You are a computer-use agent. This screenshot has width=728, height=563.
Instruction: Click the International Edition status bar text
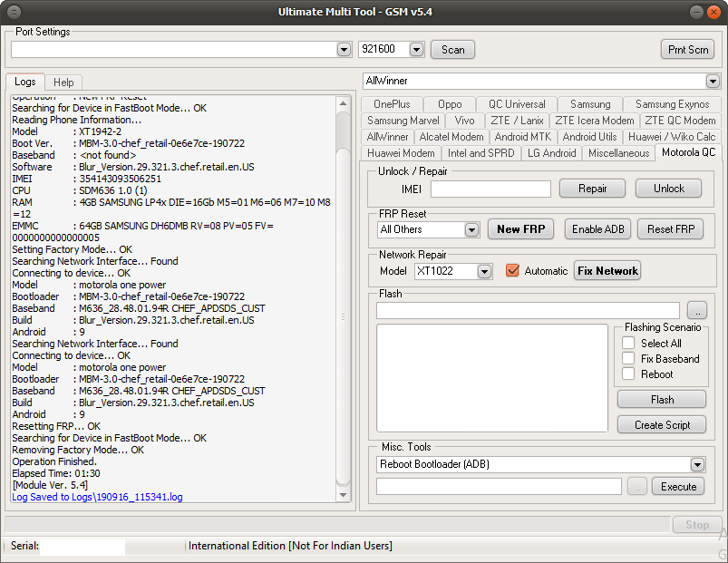(x=290, y=546)
